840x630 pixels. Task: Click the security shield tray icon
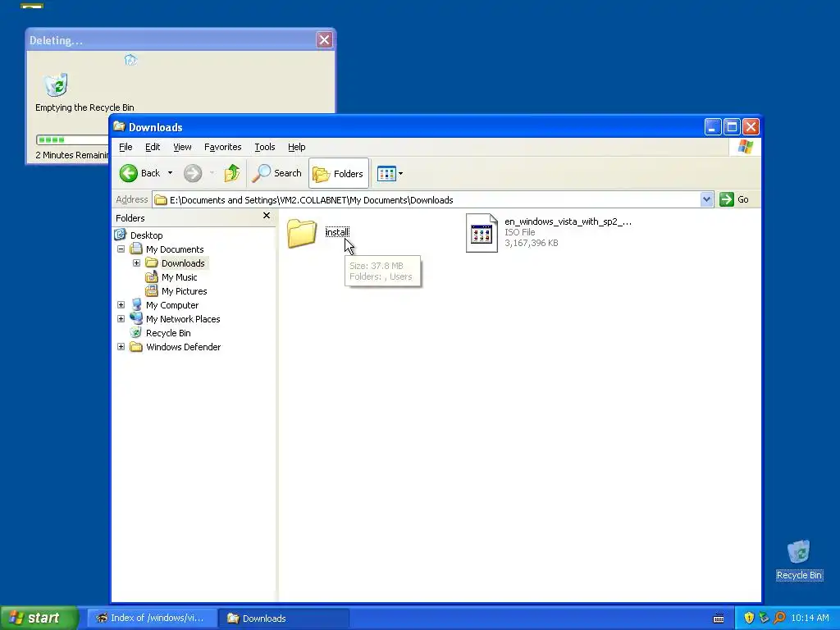point(749,619)
